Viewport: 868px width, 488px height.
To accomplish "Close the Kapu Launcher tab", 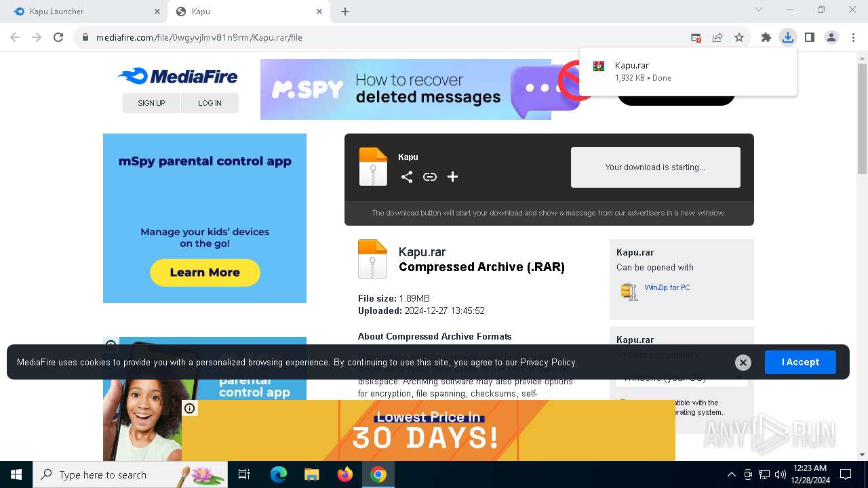I will [x=157, y=12].
